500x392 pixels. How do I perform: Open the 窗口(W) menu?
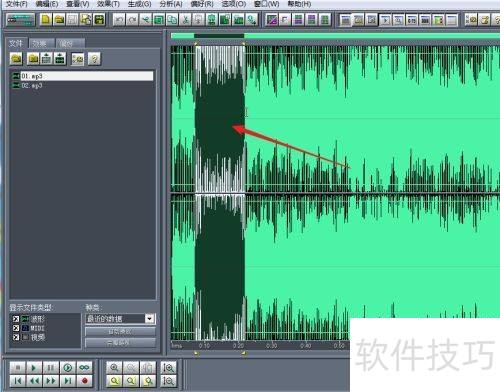pyautogui.click(x=266, y=4)
